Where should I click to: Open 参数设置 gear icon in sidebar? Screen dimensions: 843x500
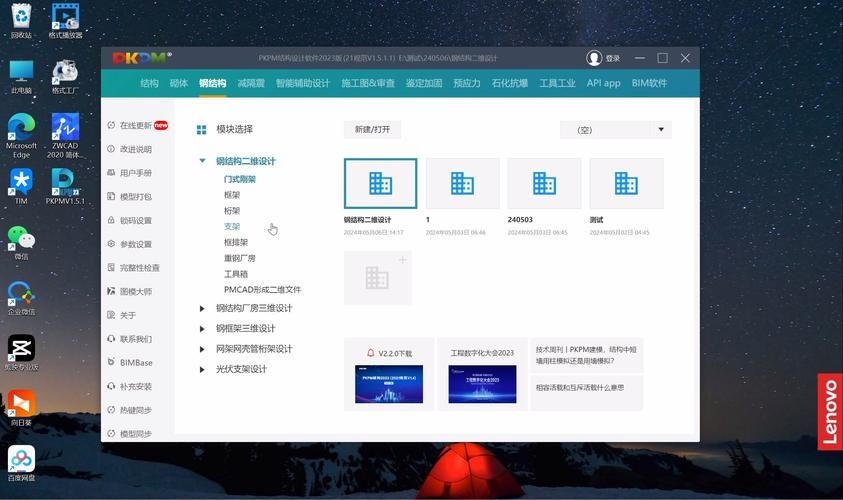pyautogui.click(x=111, y=244)
